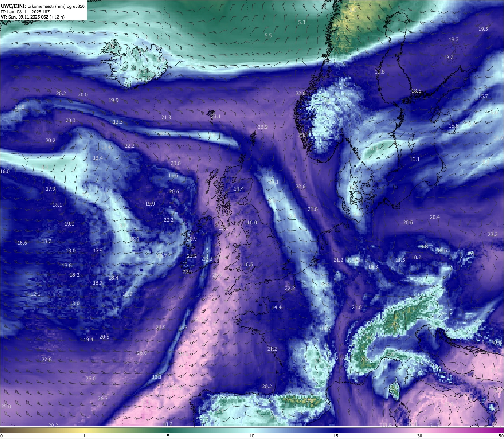Click the 26.0 value label
504x439 pixels.
click(x=142, y=353)
